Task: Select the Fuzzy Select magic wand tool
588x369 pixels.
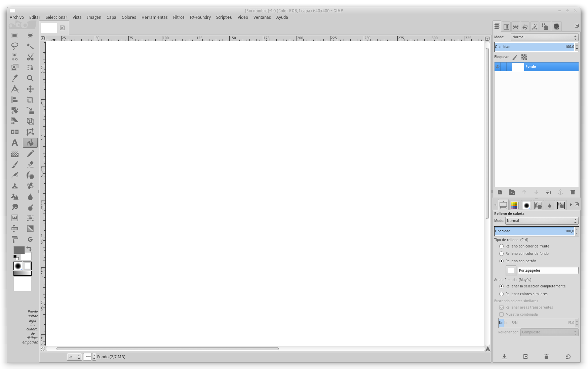Action: tap(30, 46)
